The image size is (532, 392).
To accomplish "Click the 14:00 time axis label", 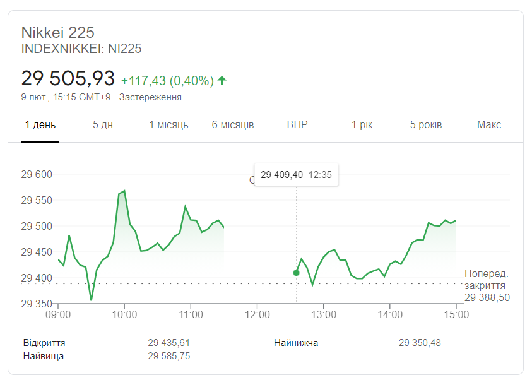I will click(390, 314).
